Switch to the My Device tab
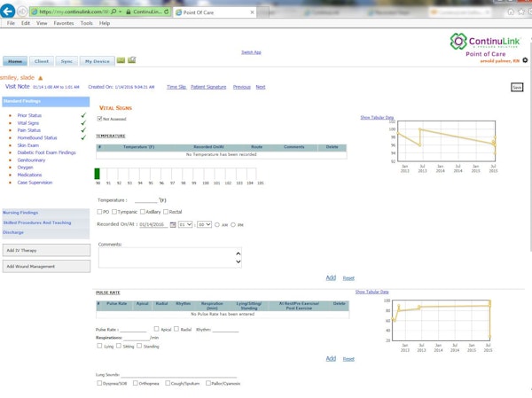532x398 pixels. (97, 61)
